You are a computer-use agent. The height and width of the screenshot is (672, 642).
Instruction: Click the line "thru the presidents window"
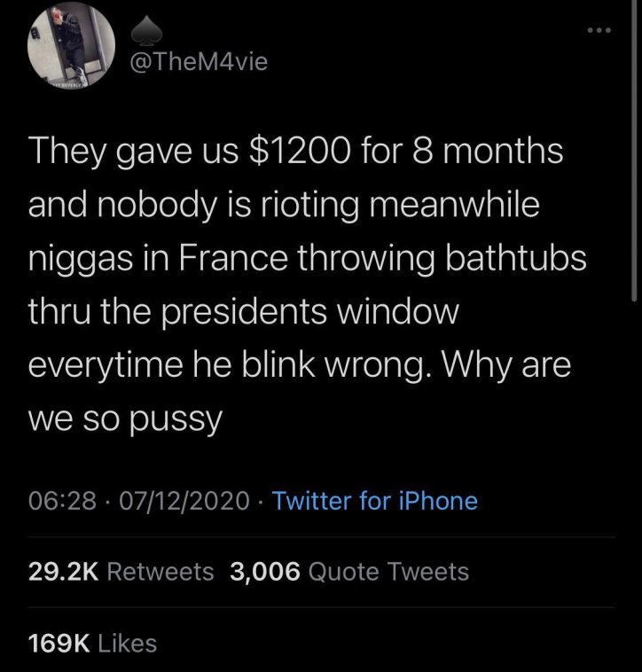point(245,312)
